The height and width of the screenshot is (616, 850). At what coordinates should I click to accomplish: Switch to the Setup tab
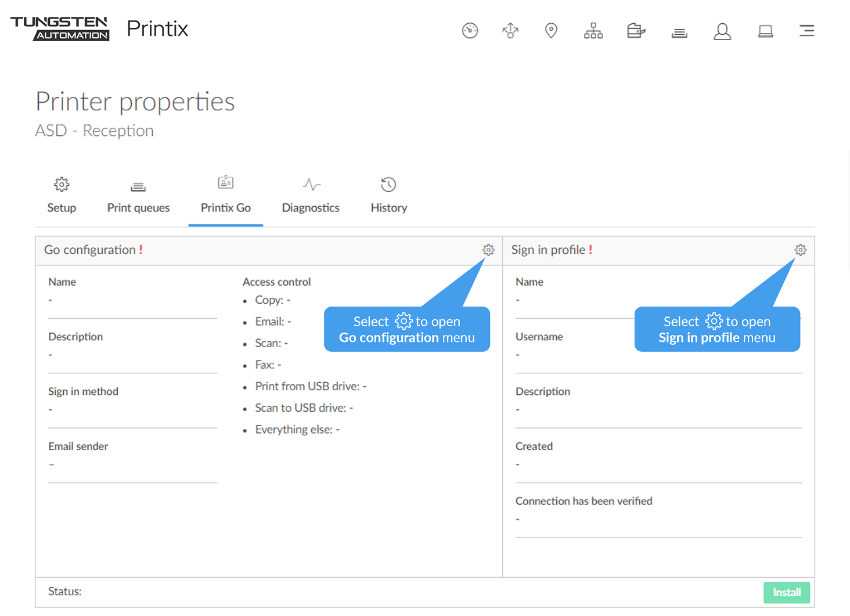click(62, 196)
